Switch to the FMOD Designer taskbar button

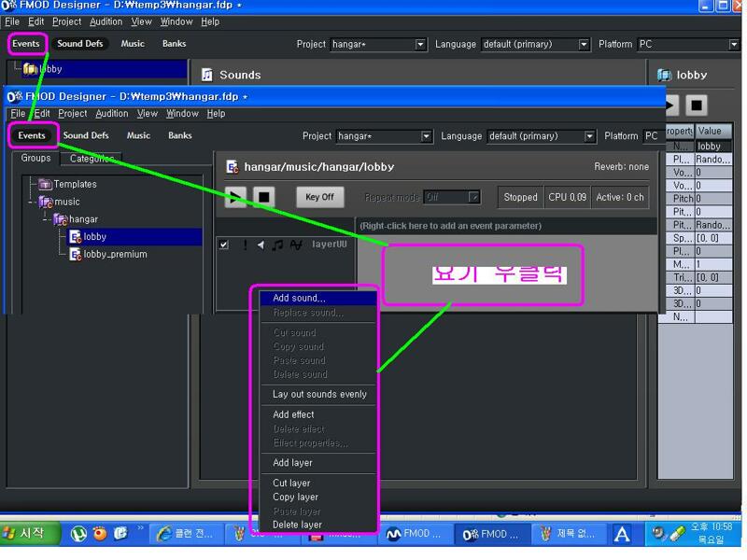[x=491, y=534]
